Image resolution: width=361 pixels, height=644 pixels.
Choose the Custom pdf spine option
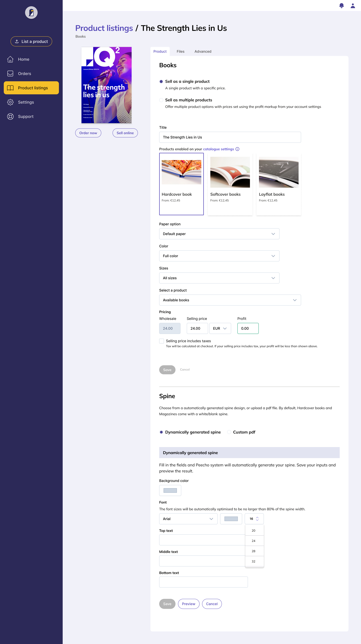click(x=229, y=432)
